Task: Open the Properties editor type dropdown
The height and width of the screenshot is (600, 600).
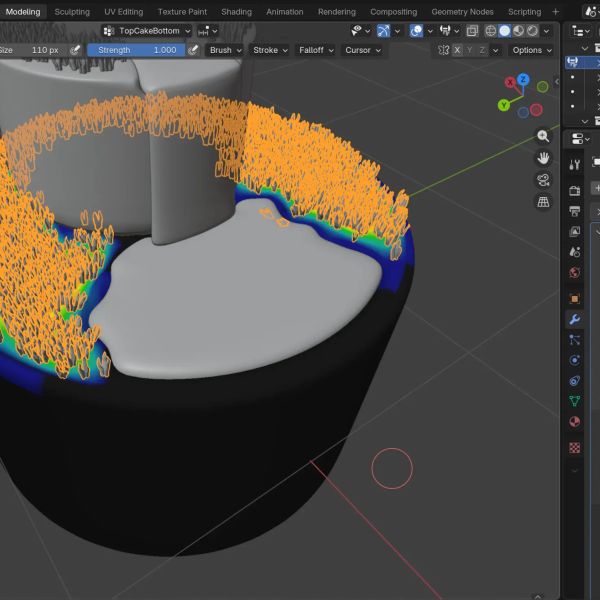Action: 580,139
